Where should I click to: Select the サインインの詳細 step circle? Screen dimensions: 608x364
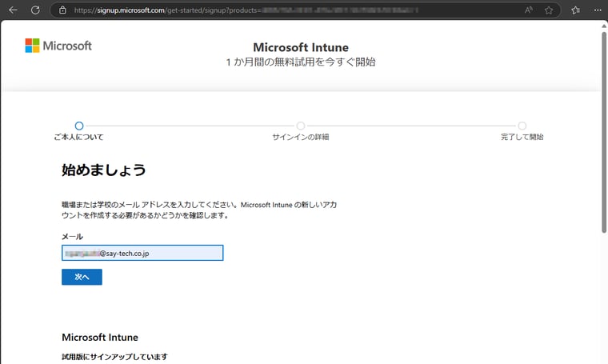301,126
